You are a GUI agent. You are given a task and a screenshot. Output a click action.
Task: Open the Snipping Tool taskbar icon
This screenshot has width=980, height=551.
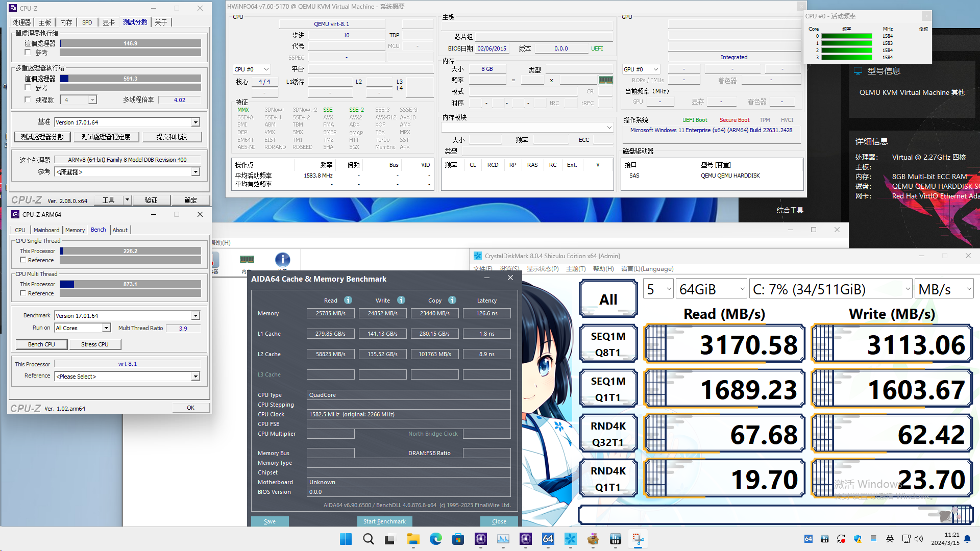[x=638, y=539]
